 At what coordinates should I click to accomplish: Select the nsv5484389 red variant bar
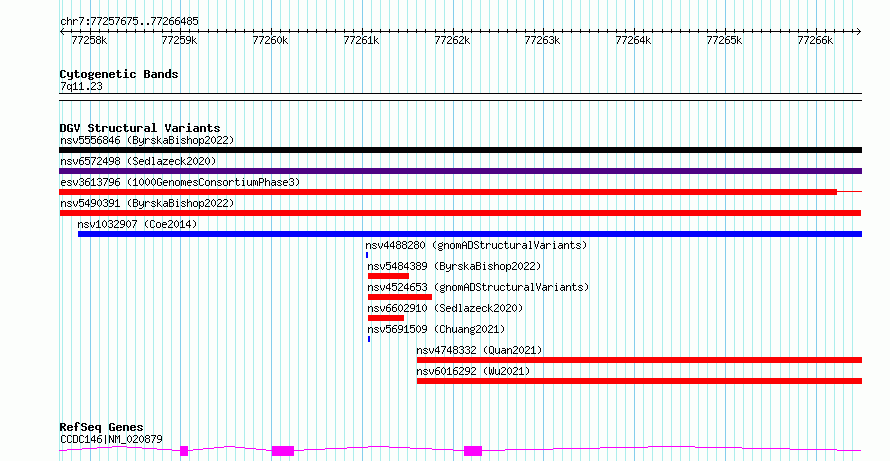click(388, 276)
